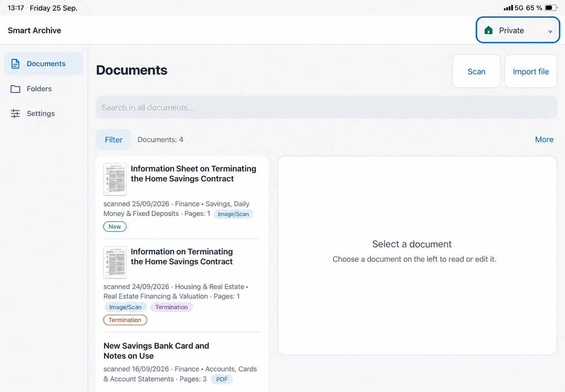Screen dimensions: 565x392
Task: Click the Select a document placeholder heading
Action: 412,244
